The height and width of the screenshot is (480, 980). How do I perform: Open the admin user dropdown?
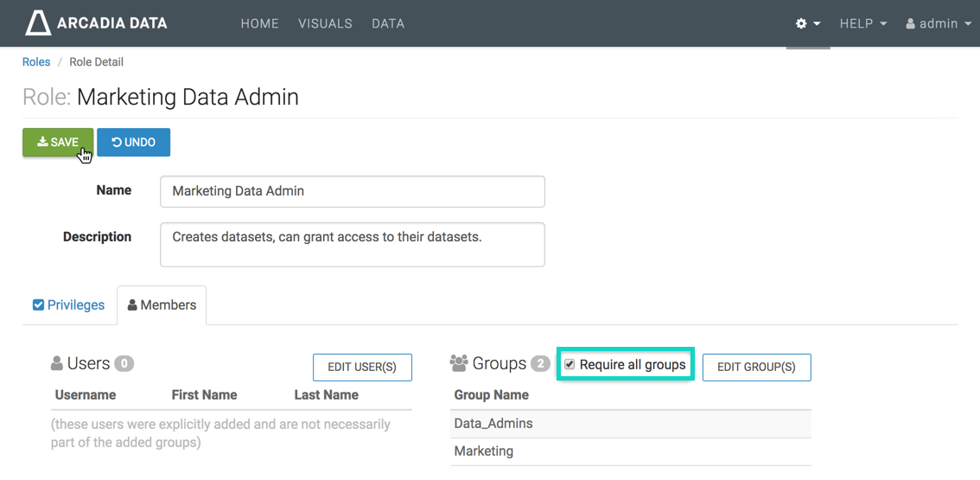coord(938,24)
